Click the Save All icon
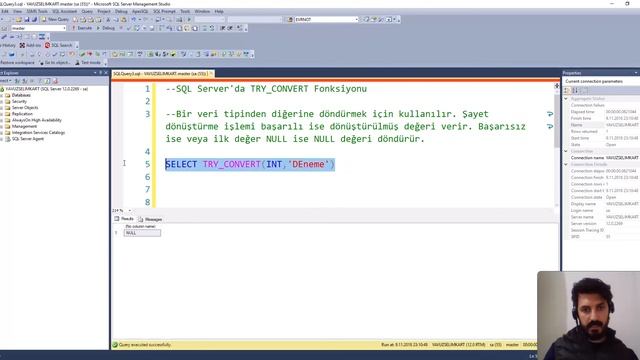This screenshot has height=360, width=640. (x=34, y=19)
